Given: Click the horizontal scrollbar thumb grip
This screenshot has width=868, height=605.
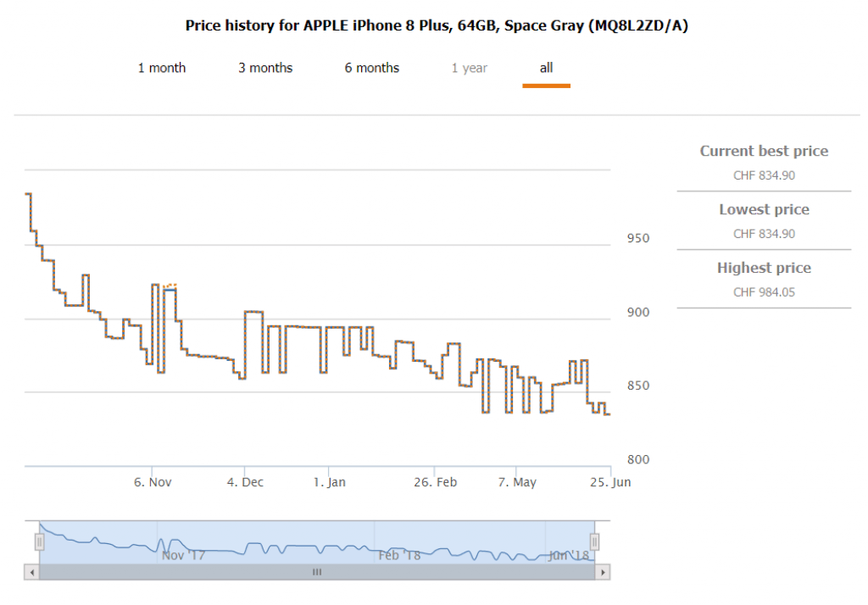Looking at the screenshot, I should 317,572.
